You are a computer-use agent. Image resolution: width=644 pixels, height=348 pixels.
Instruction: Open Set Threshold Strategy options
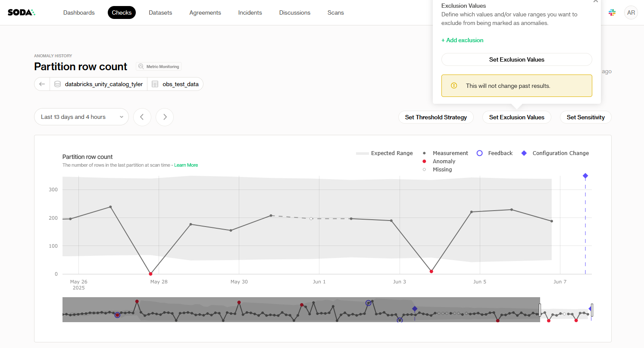click(x=436, y=117)
